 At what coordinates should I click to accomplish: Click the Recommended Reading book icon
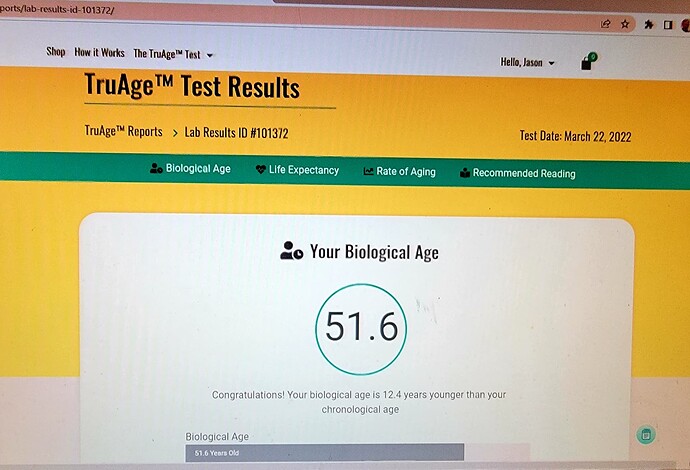465,173
